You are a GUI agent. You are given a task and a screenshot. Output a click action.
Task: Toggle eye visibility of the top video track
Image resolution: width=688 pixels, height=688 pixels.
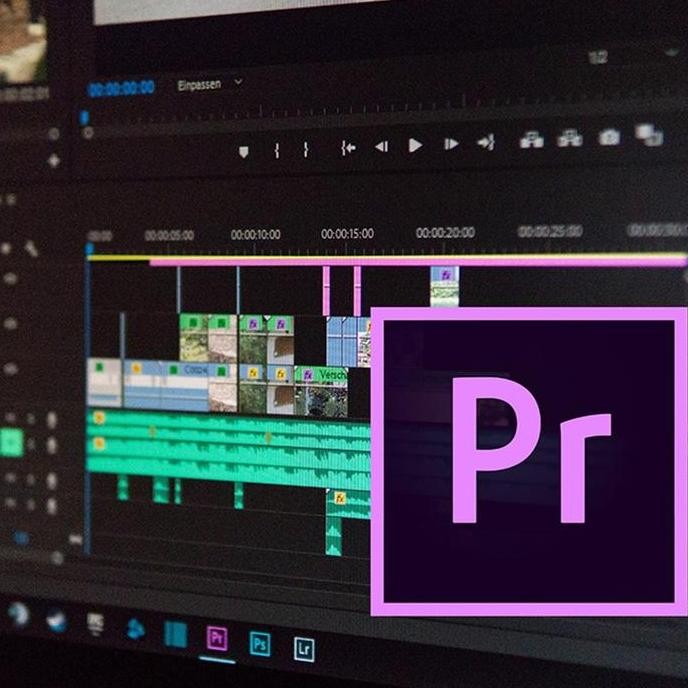[x=10, y=278]
